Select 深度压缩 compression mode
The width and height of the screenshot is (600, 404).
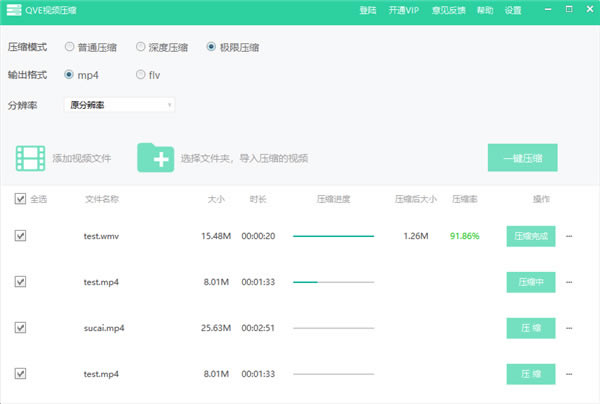point(141,47)
